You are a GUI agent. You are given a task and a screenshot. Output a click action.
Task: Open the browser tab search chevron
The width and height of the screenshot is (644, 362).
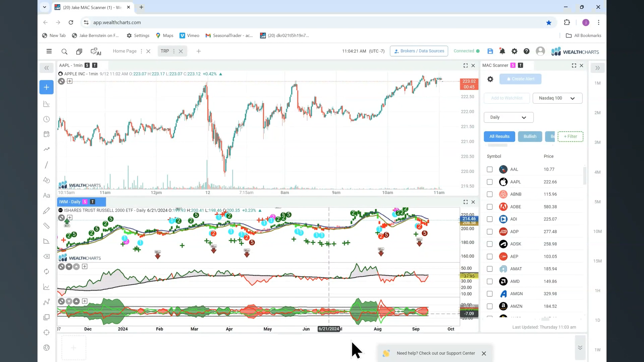tap(44, 7)
